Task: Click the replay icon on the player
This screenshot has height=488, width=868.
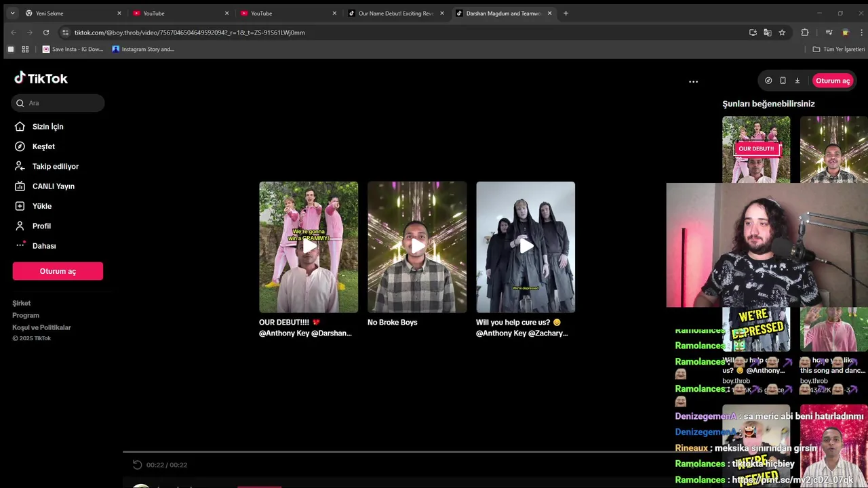Action: tap(137, 465)
